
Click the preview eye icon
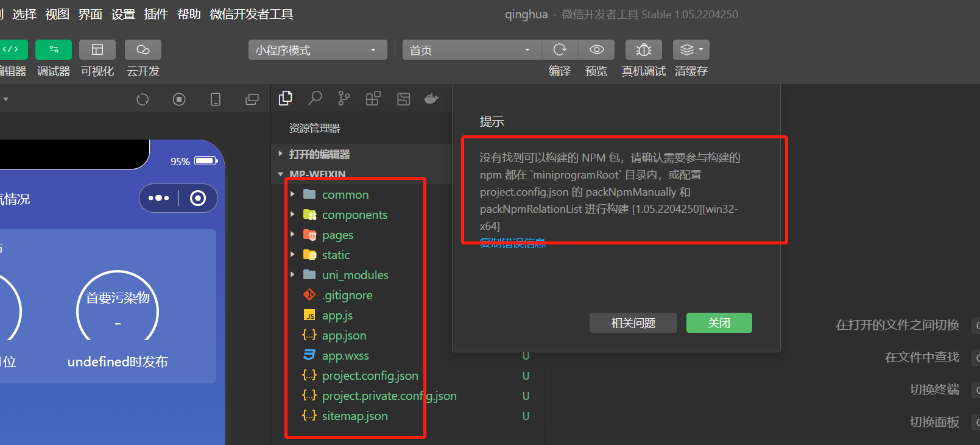click(597, 50)
